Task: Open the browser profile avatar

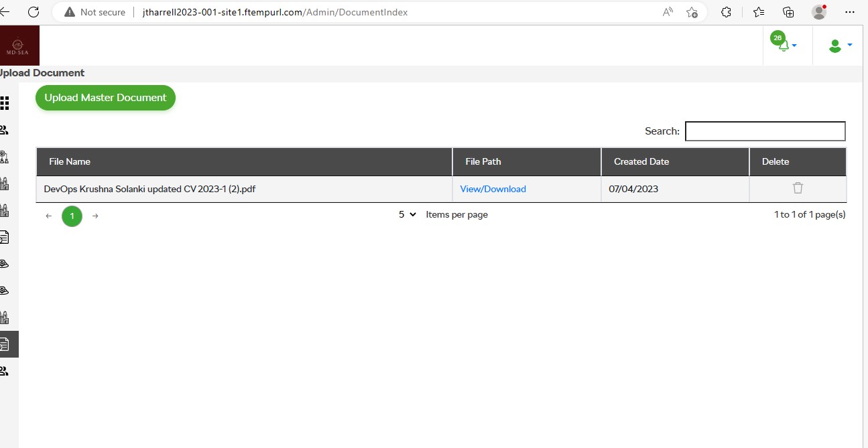Action: [818, 12]
